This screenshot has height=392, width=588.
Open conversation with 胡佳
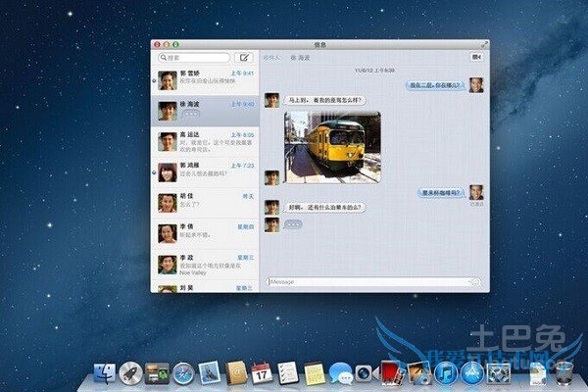click(x=205, y=203)
